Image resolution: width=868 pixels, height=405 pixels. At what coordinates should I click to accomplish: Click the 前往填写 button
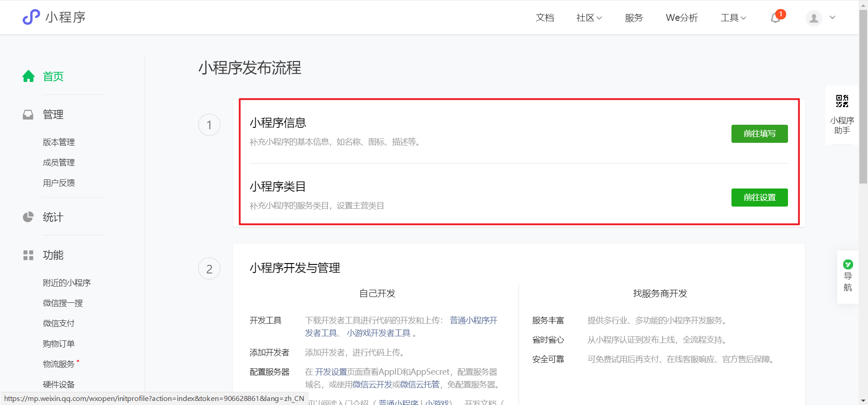click(x=759, y=134)
